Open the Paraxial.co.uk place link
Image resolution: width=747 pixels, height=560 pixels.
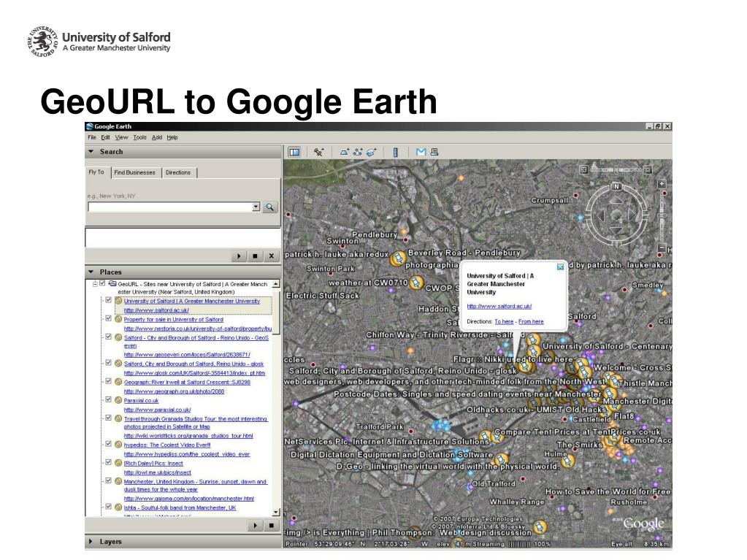pyautogui.click(x=141, y=401)
